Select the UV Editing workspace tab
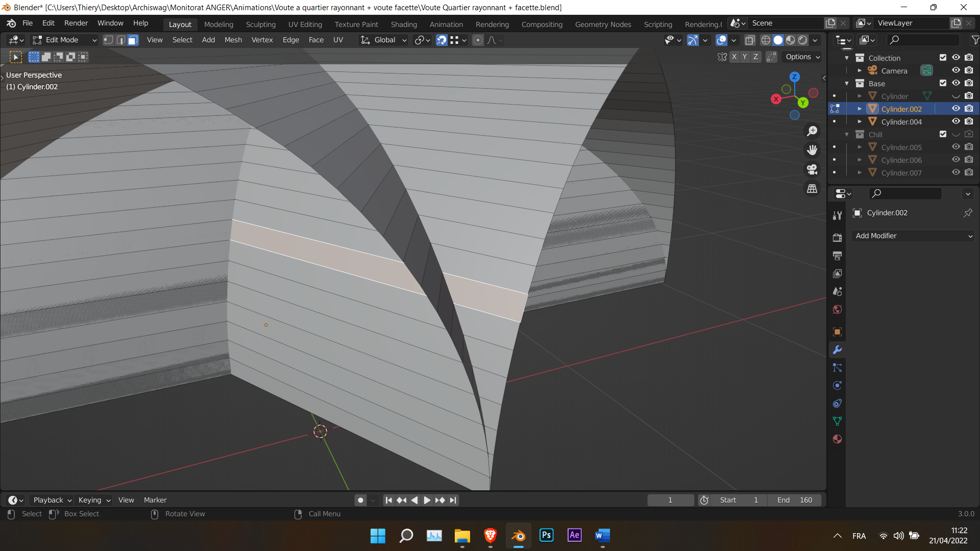Image resolution: width=980 pixels, height=551 pixels. (304, 23)
